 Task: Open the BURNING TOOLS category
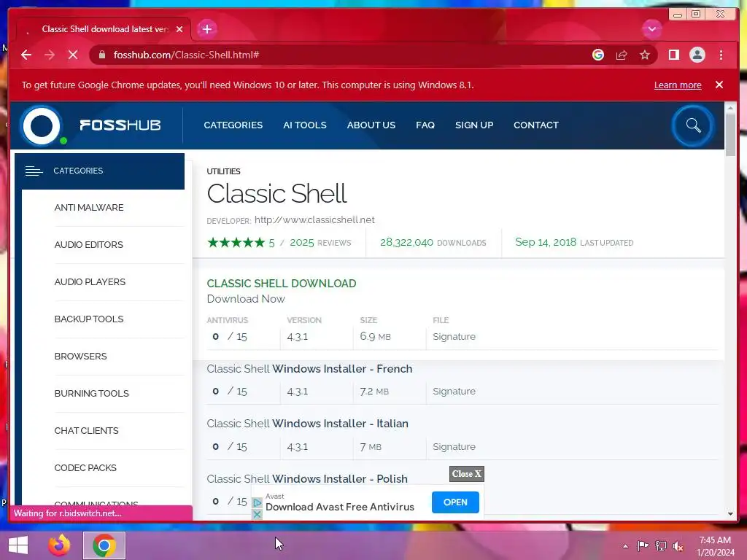91,393
